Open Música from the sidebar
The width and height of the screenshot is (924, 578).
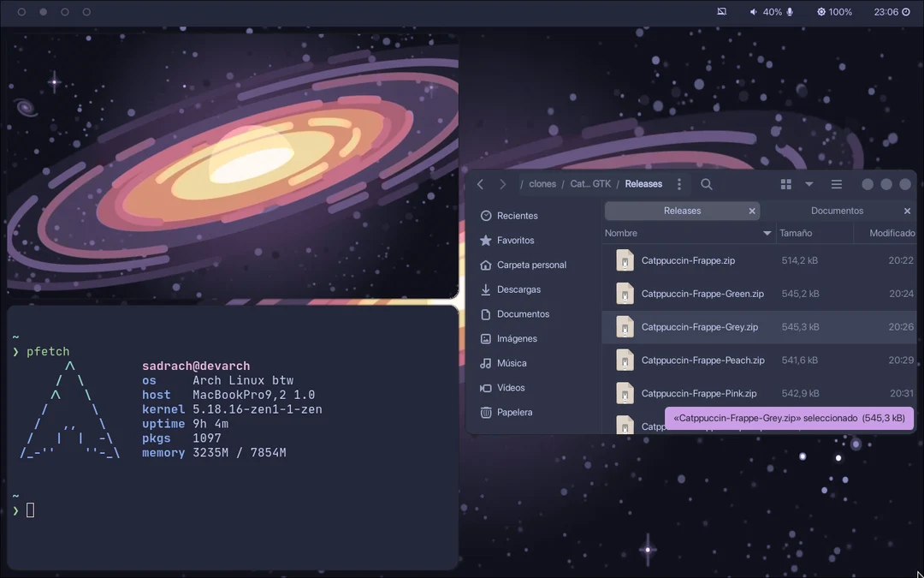pos(511,363)
